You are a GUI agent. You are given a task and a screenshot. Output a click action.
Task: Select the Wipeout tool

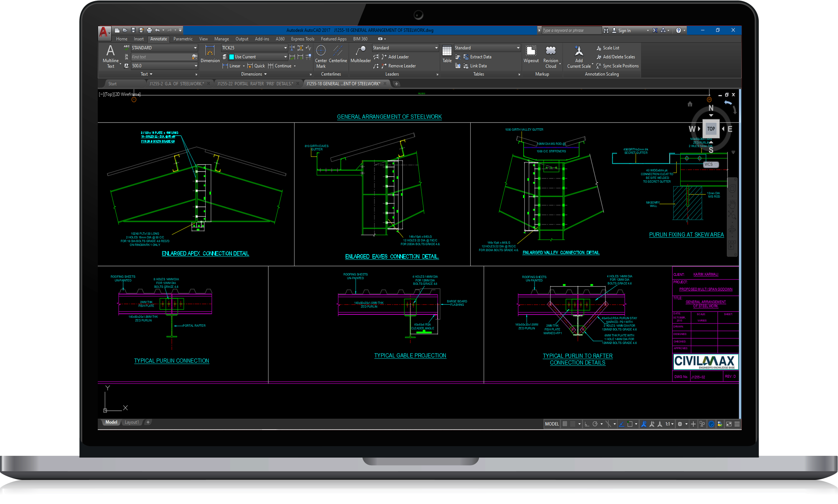click(x=531, y=54)
